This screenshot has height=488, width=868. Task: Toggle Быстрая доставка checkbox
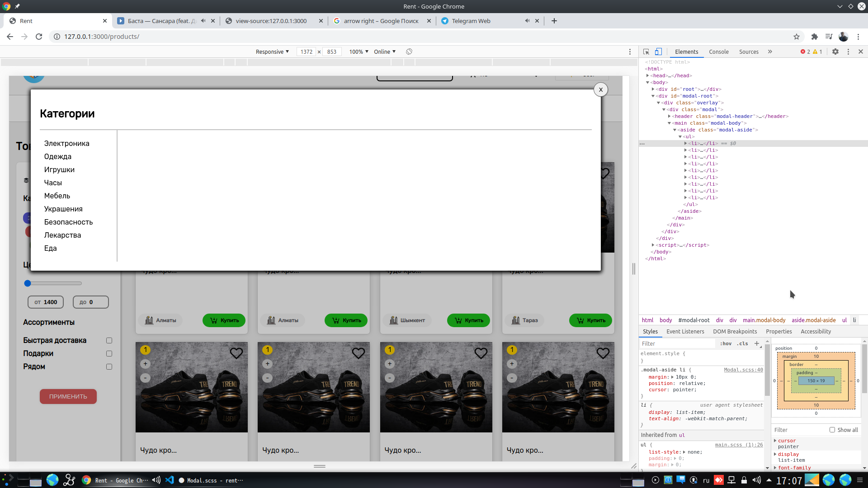point(109,340)
